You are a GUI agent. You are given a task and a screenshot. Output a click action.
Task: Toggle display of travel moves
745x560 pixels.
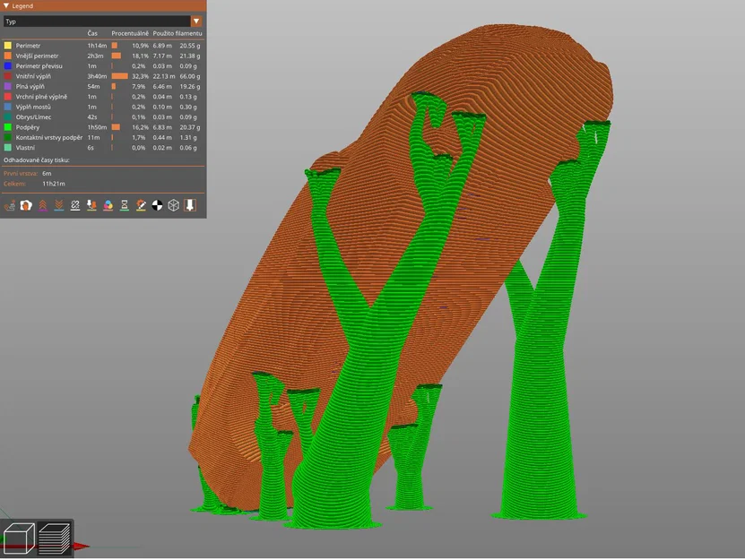10,204
